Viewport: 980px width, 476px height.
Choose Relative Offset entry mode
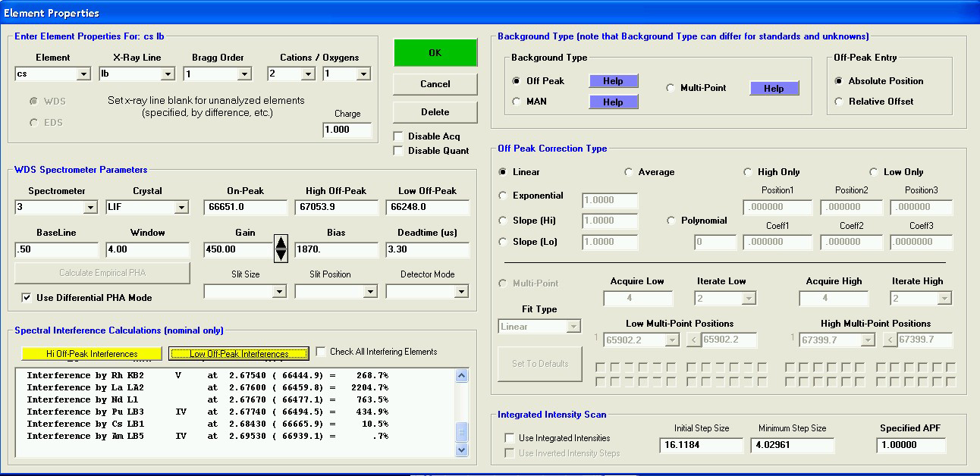click(x=839, y=102)
